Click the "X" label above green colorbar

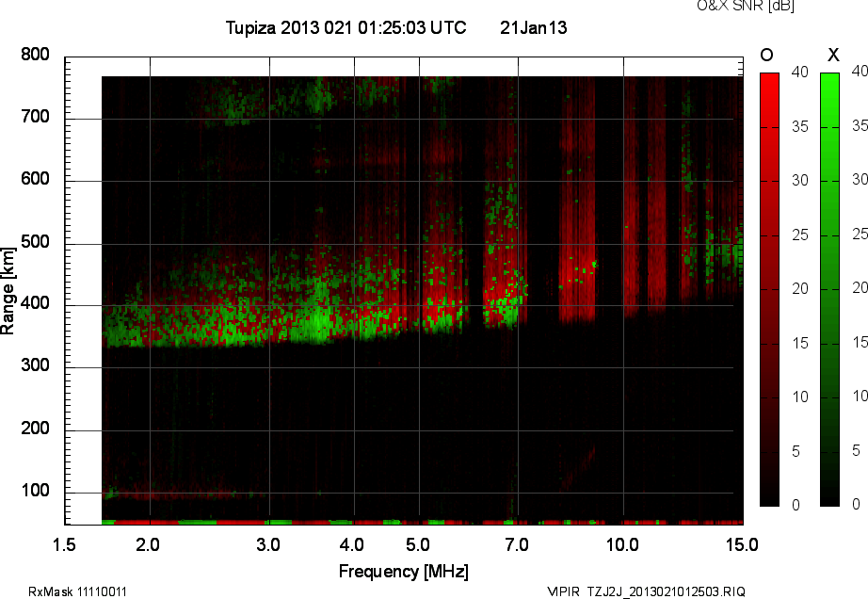832,54
